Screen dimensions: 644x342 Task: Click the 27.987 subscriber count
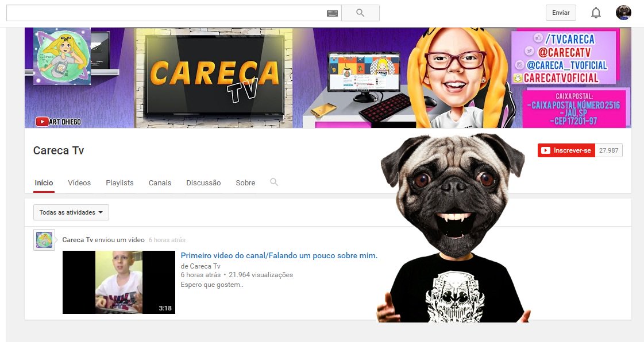(609, 150)
